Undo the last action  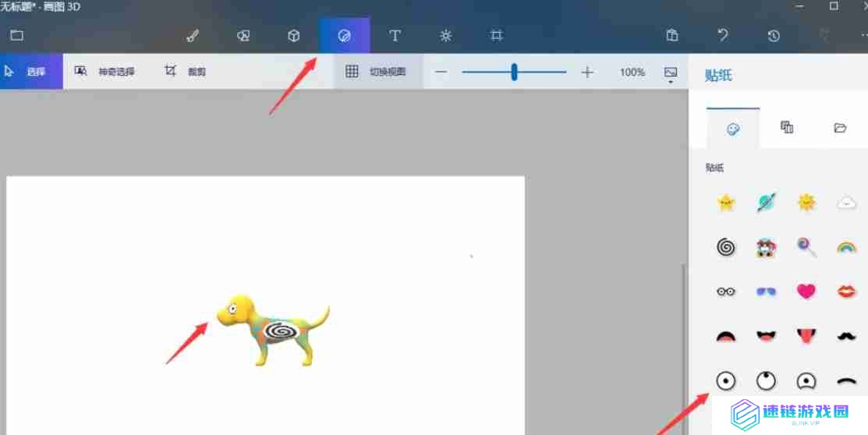pyautogui.click(x=723, y=35)
